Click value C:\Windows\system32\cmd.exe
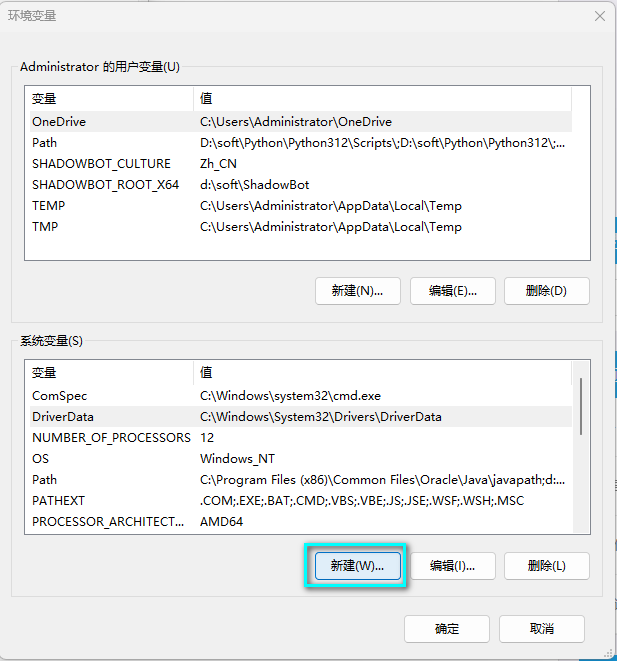The width and height of the screenshot is (617, 661). click(290, 396)
